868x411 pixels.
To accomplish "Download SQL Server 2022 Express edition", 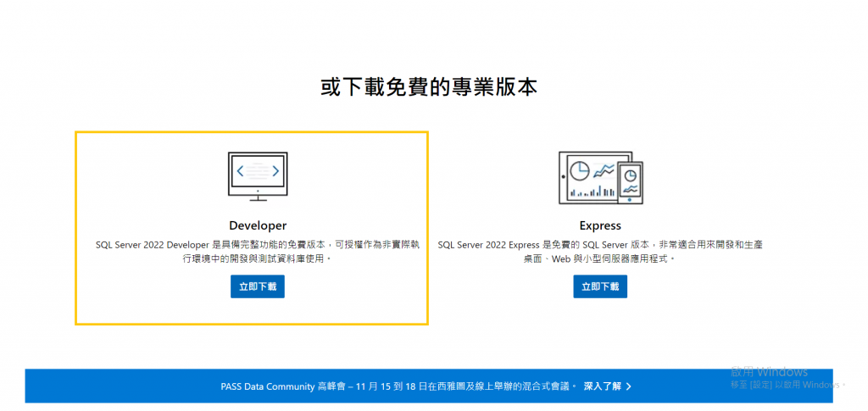I will click(600, 286).
